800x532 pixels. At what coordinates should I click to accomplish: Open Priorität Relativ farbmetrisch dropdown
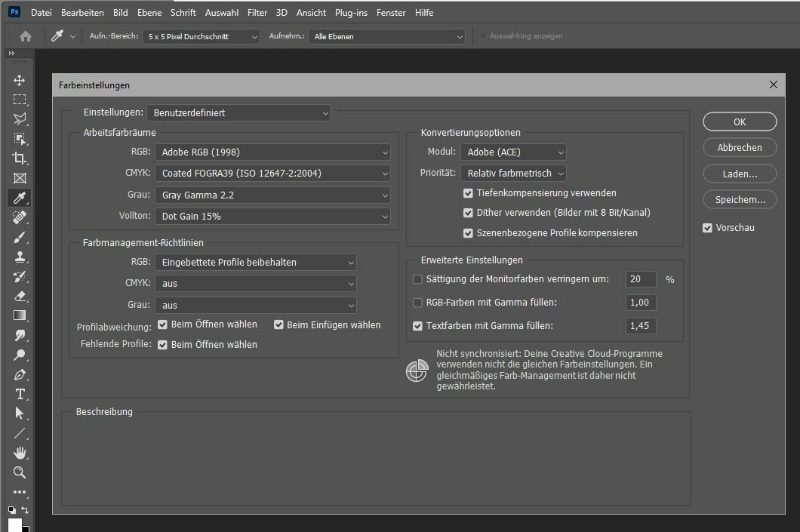pyautogui.click(x=513, y=174)
